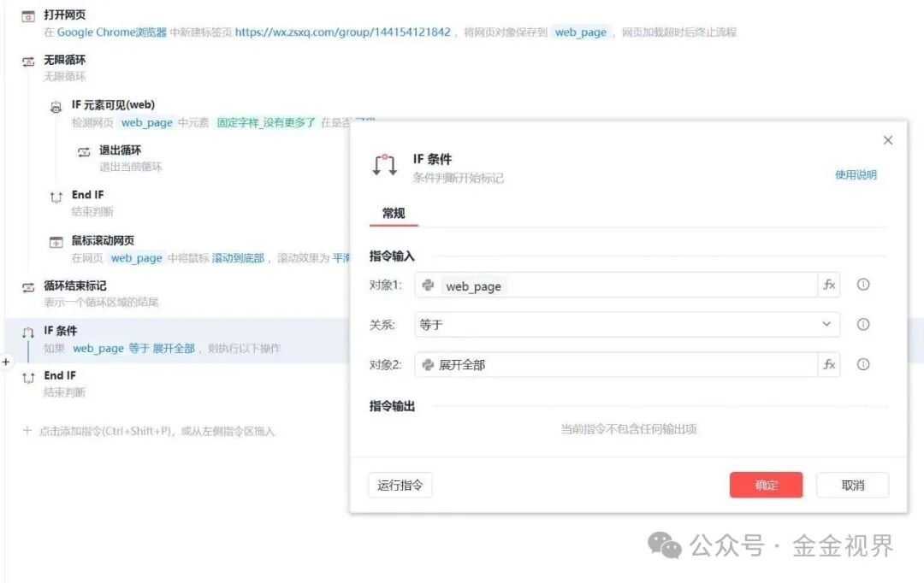Click the 循环结束标记 instruction icon
This screenshot has width=924, height=583.
[27, 286]
